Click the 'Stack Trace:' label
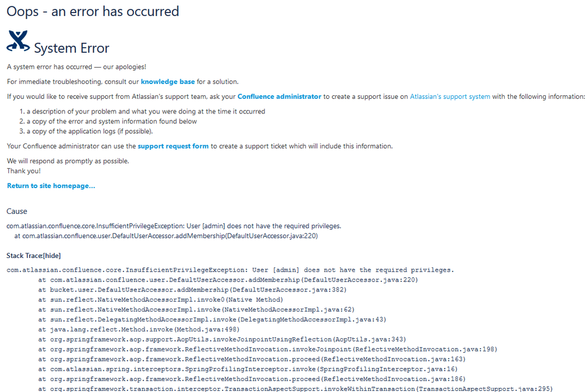Viewport: 587px width, 392px height. pos(24,256)
